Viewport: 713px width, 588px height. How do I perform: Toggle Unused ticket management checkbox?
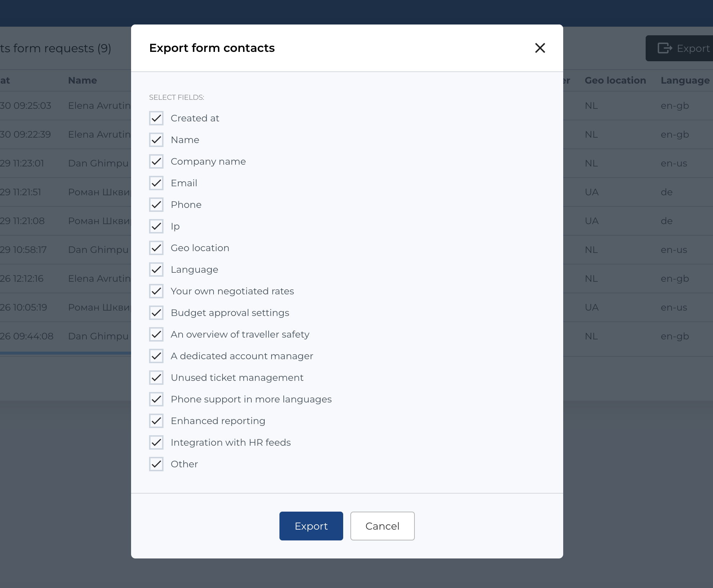156,378
